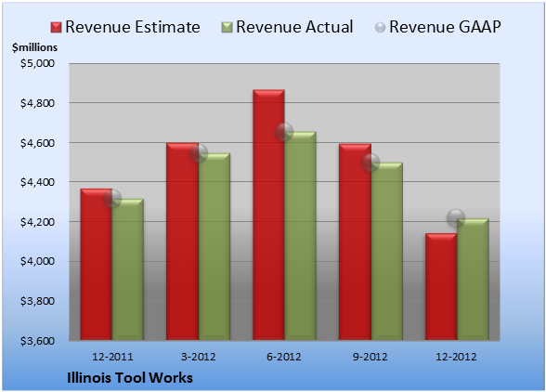546x392 pixels.
Task: Click the GAAP marker for 12-2012
Action: coord(456,218)
